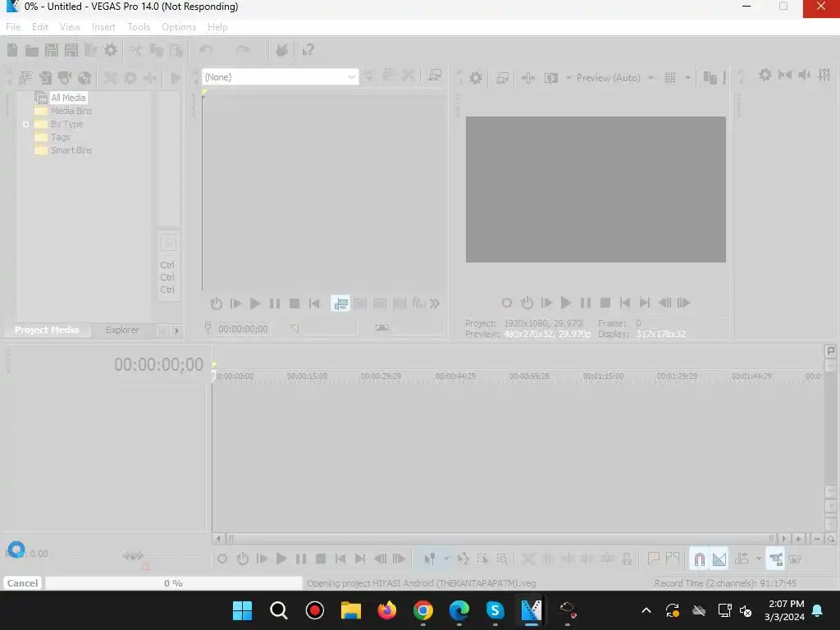Open File Explorer from the taskbar
The width and height of the screenshot is (840, 630).
coord(351,610)
